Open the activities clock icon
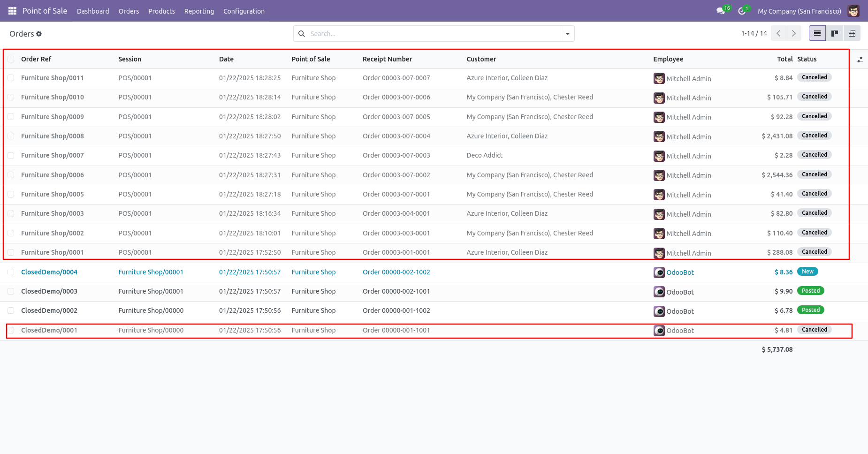The width and height of the screenshot is (868, 454). [742, 11]
